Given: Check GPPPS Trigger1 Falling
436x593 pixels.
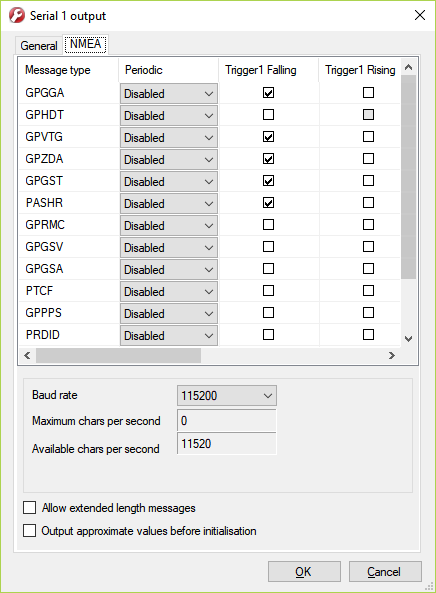Looking at the screenshot, I should coord(268,312).
